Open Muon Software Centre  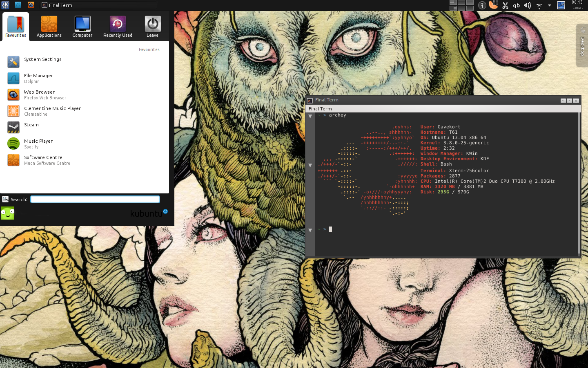click(85, 160)
